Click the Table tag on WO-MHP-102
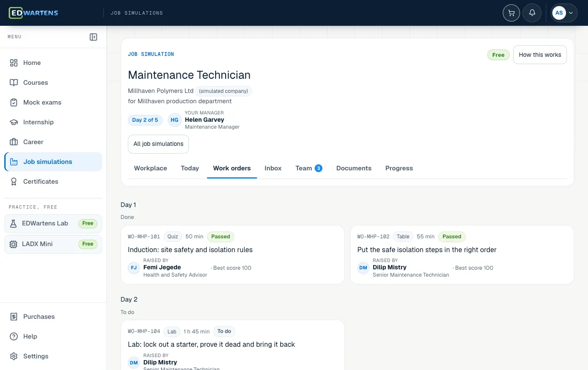This screenshot has height=370, width=588. 403,237
